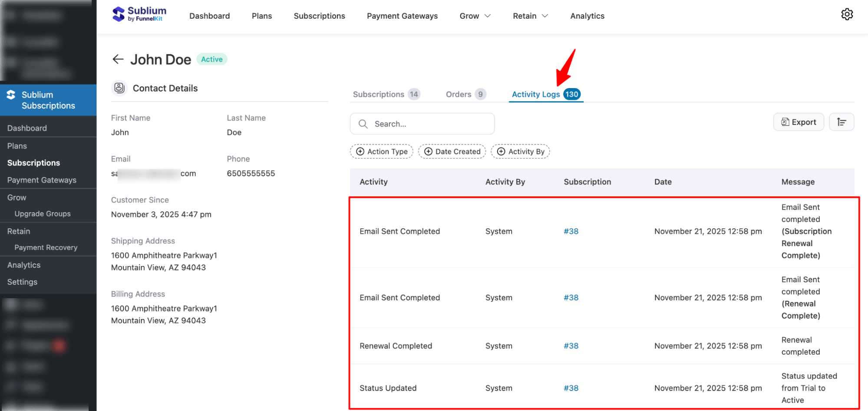Viewport: 868px width, 411px height.
Task: Open Payment Recovery in the sidebar
Action: coord(46,247)
